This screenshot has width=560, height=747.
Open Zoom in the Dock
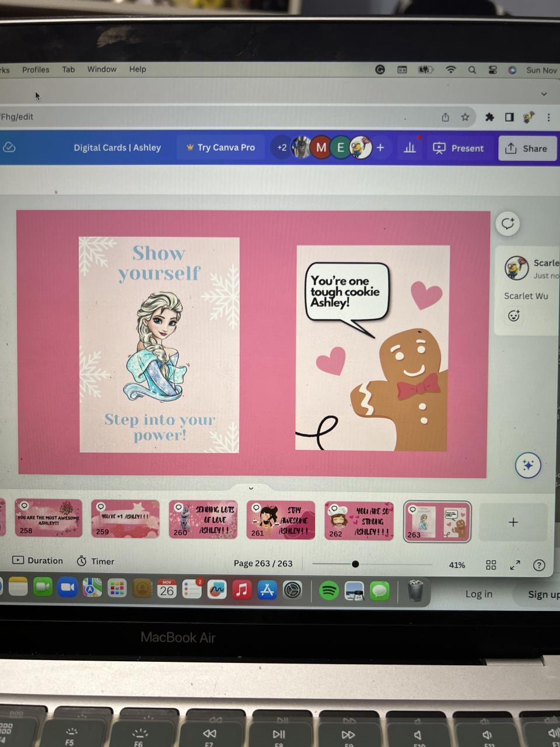coord(67,588)
